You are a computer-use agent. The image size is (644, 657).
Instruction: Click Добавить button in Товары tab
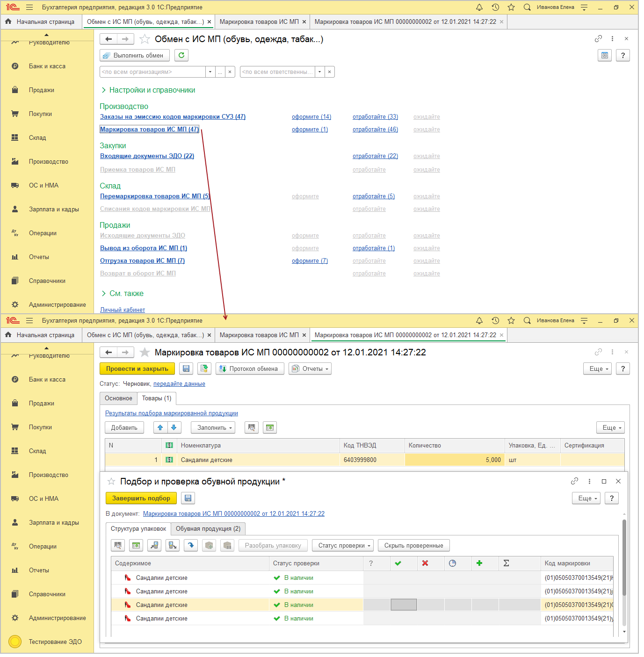click(124, 427)
